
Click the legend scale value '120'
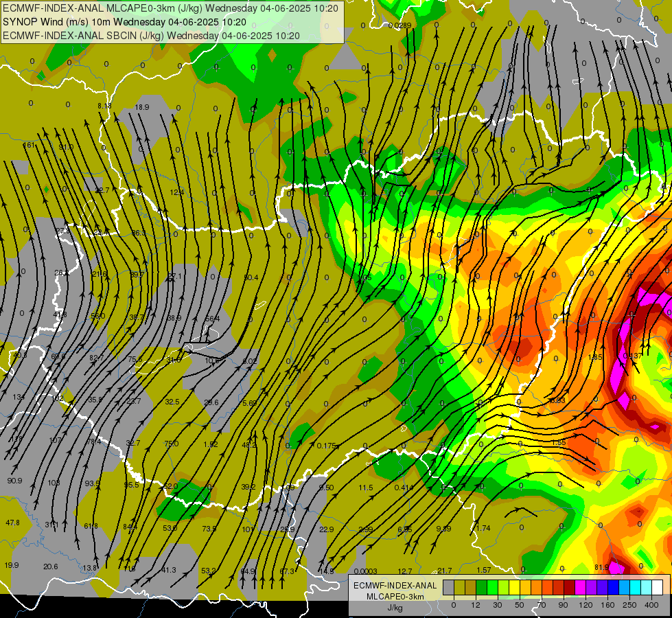(x=586, y=605)
